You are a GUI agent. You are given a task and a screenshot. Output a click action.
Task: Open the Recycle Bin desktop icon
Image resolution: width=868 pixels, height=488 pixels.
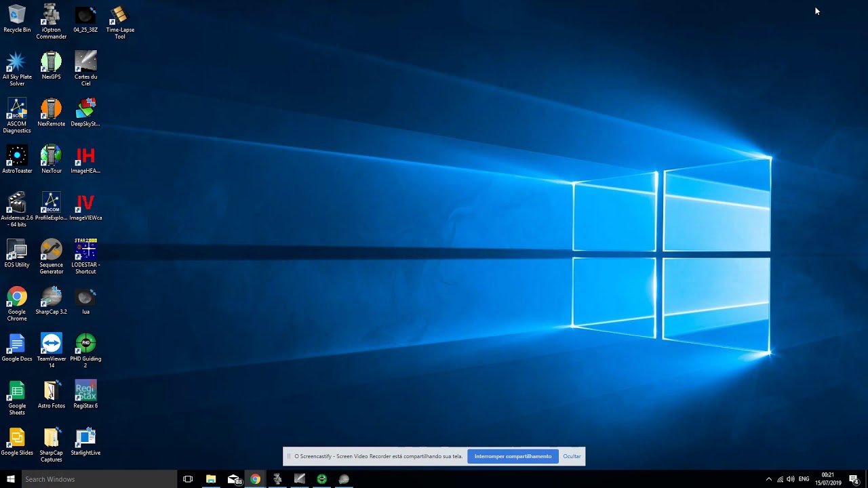[17, 18]
